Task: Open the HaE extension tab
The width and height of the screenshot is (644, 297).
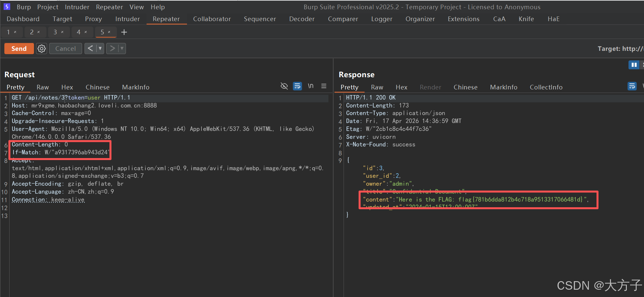Action: tap(554, 19)
